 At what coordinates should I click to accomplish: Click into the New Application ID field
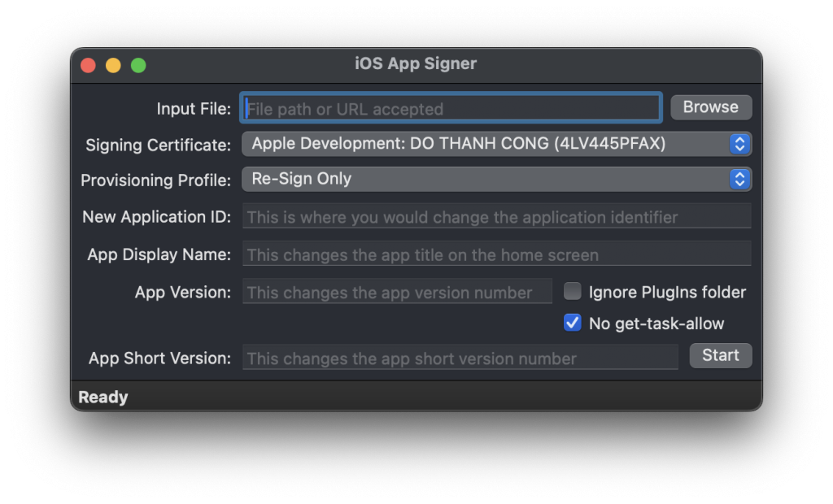coord(496,217)
